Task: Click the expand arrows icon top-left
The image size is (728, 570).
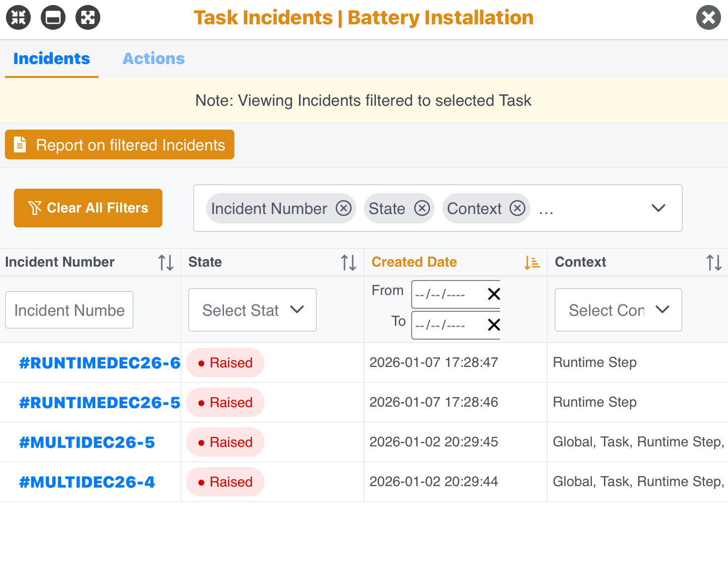Action: [87, 17]
